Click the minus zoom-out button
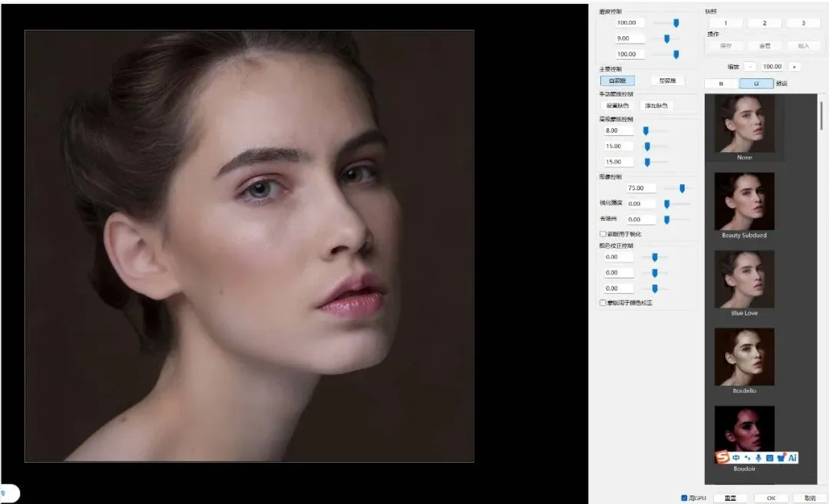 pos(750,67)
